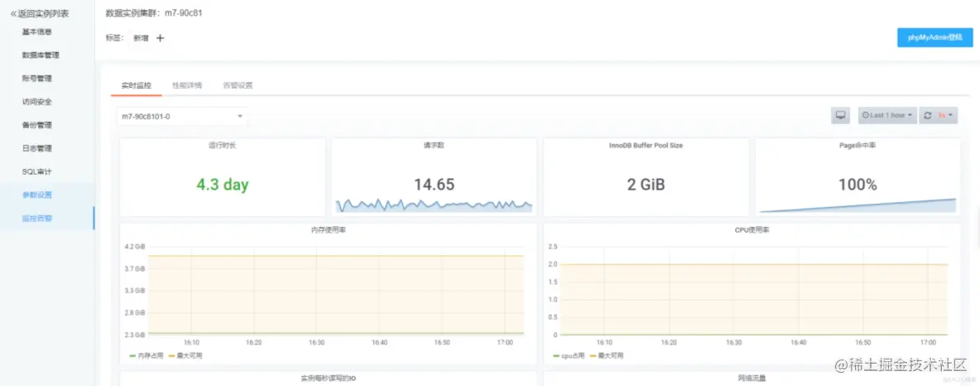Click the phpMyAdmin登陆 button
The height and width of the screenshot is (386, 980).
[935, 37]
